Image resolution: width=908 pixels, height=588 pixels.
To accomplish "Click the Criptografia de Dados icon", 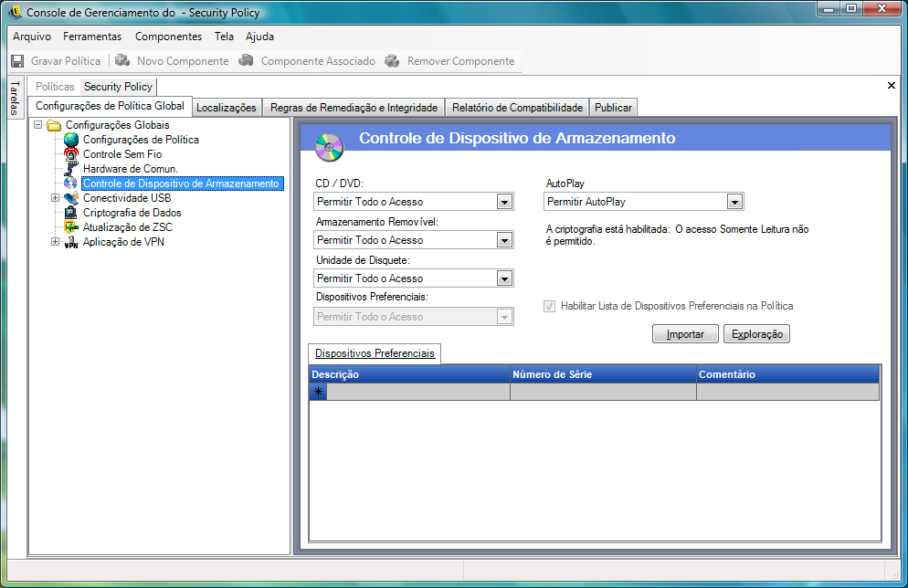I will pyautogui.click(x=71, y=213).
